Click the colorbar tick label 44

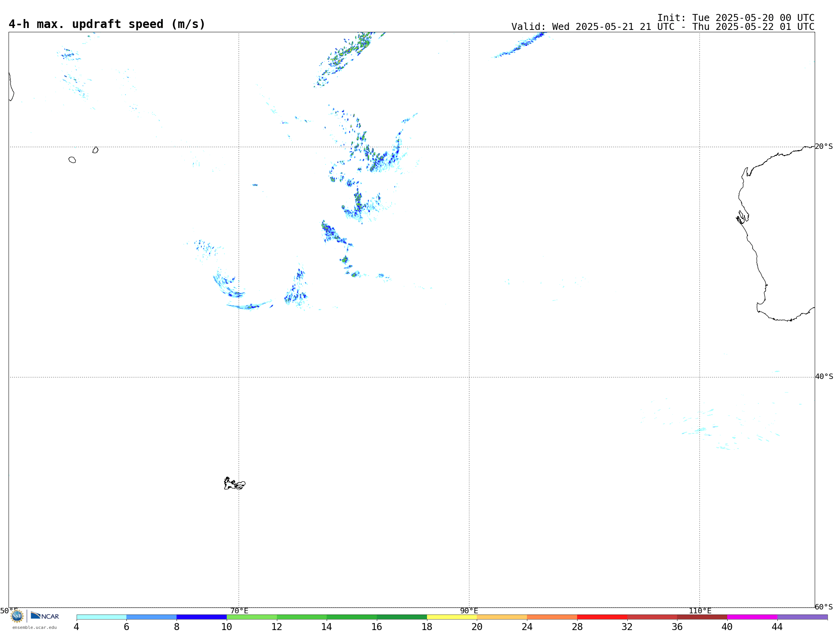pyautogui.click(x=777, y=627)
